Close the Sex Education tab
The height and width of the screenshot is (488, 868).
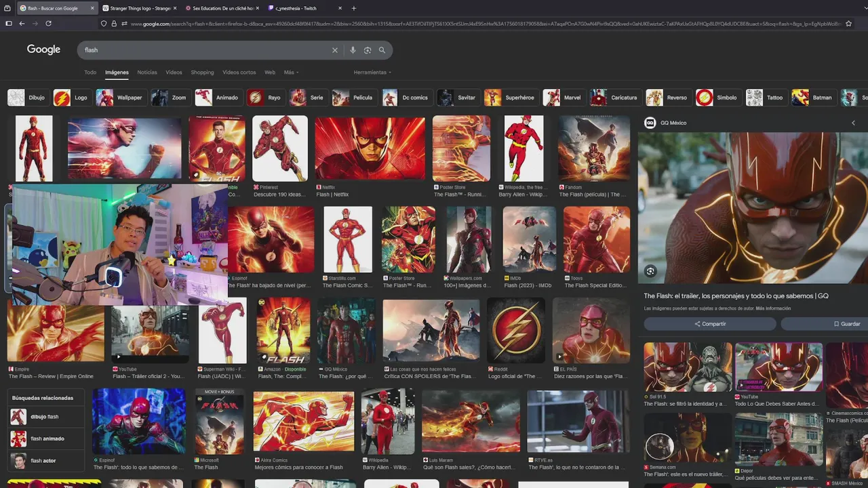pos(257,8)
